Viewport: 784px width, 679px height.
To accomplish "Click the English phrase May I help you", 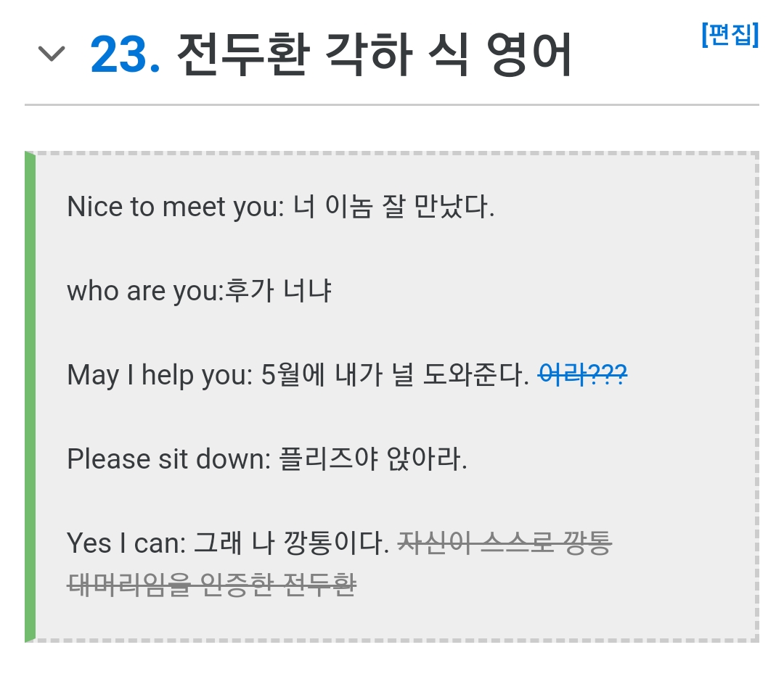I will click(157, 375).
